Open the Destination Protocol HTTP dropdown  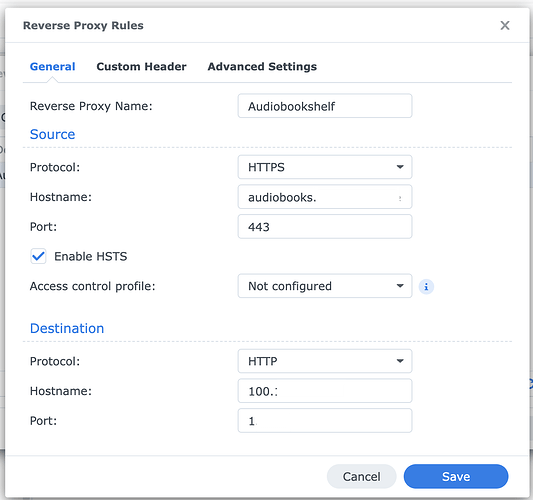coord(325,361)
